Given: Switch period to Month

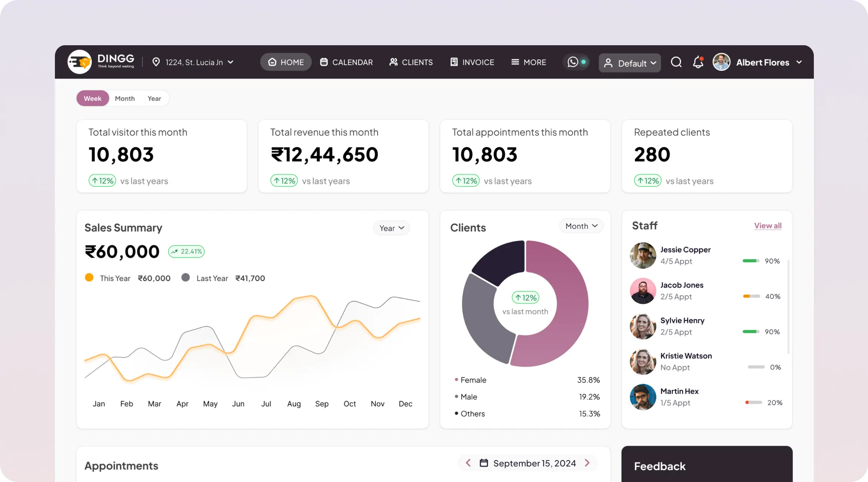Looking at the screenshot, I should [x=125, y=98].
